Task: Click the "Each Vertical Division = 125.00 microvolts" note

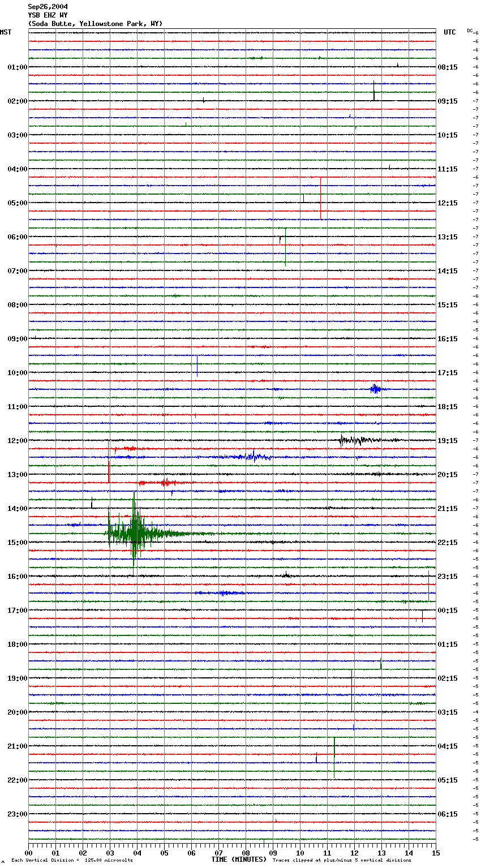Action: tap(72, 861)
